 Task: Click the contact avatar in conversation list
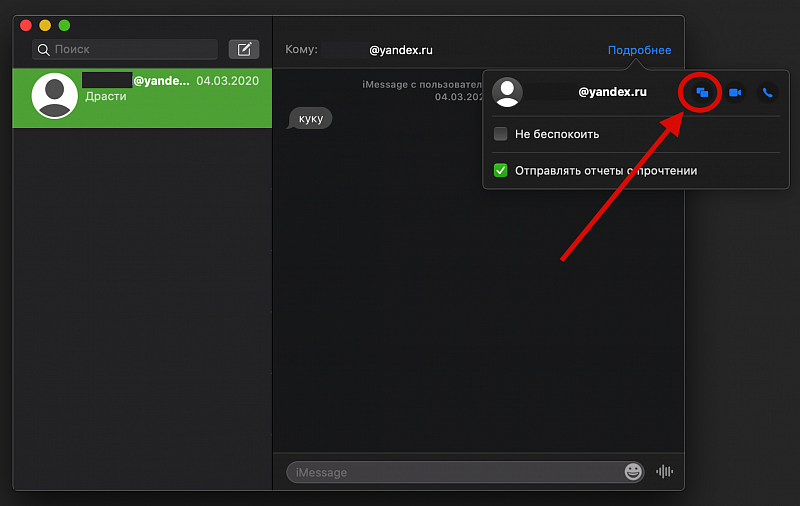pos(55,96)
